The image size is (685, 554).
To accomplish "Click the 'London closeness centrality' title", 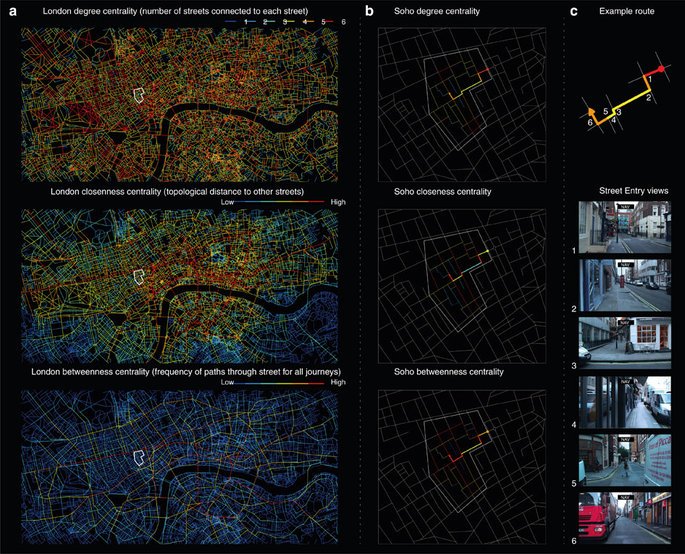I will pyautogui.click(x=177, y=191).
